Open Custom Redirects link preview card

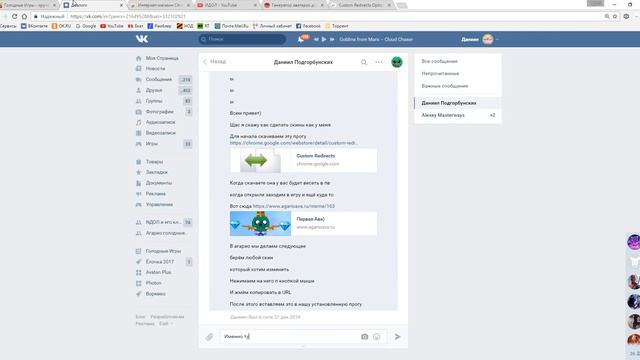click(303, 160)
